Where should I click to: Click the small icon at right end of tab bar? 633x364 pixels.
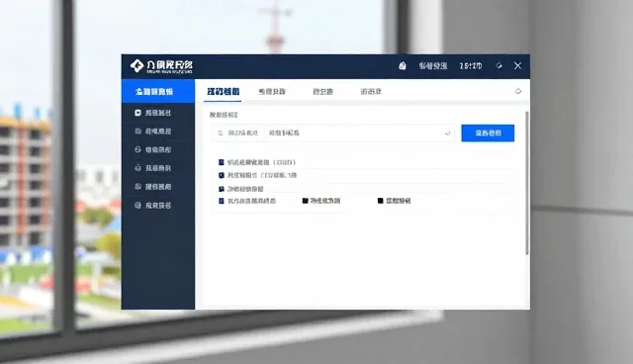pos(518,91)
